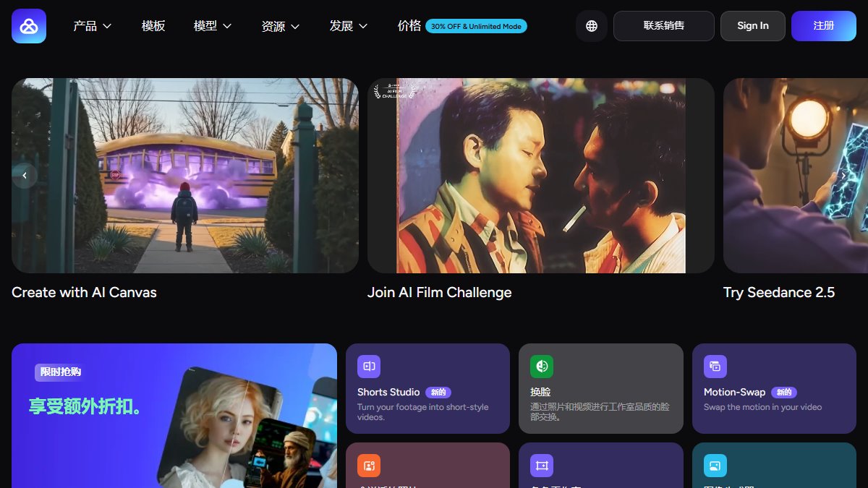Expand the 产品 dropdown menu

[93, 26]
